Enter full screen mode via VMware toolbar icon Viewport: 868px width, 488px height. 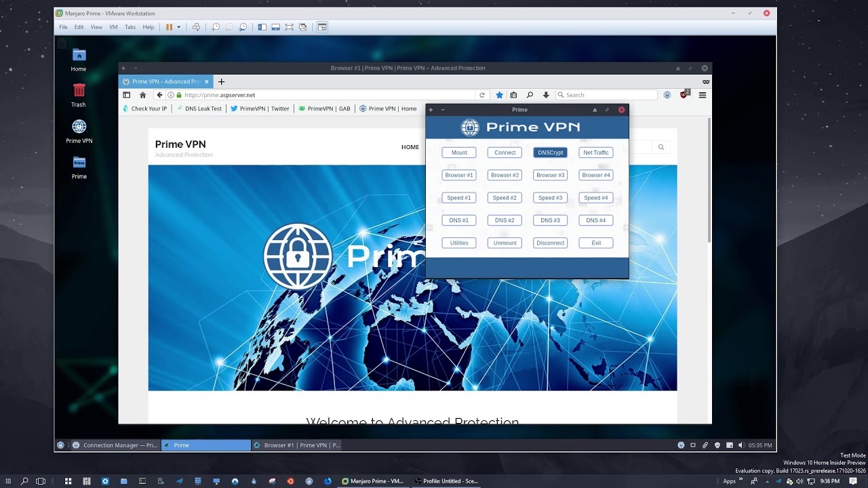[289, 27]
